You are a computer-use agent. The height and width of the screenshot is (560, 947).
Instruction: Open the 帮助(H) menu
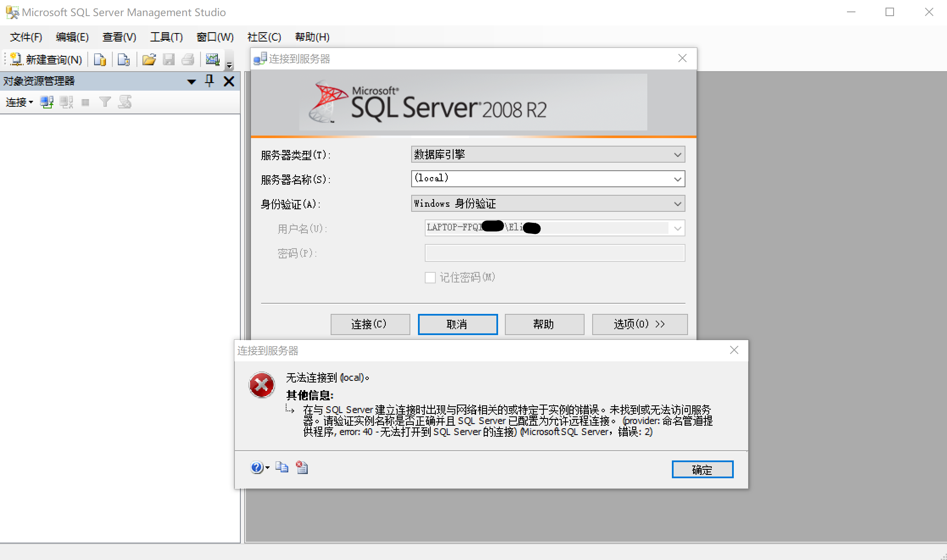click(312, 37)
